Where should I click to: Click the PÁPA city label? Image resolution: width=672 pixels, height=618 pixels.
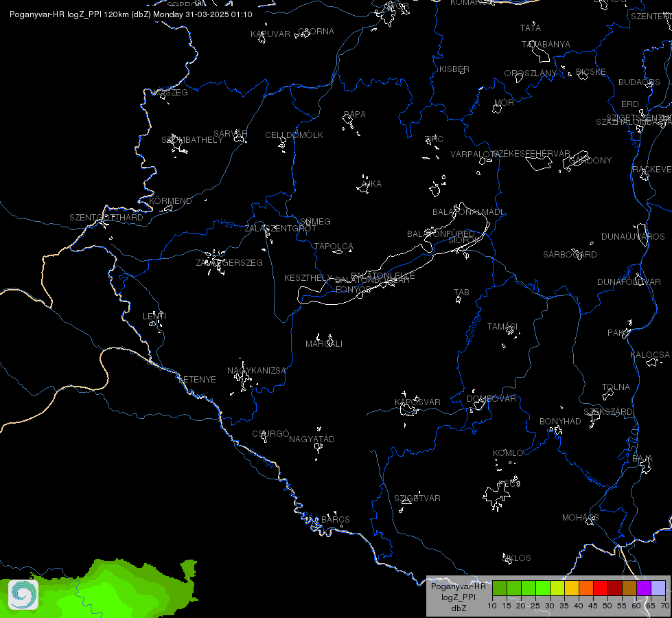point(355,114)
